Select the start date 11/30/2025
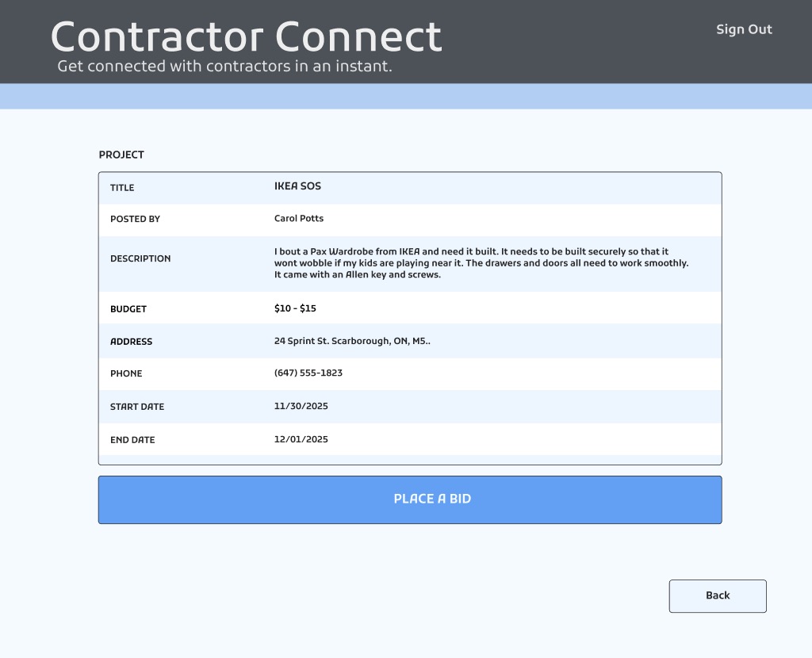Viewport: 812px width, 658px height. (x=301, y=407)
